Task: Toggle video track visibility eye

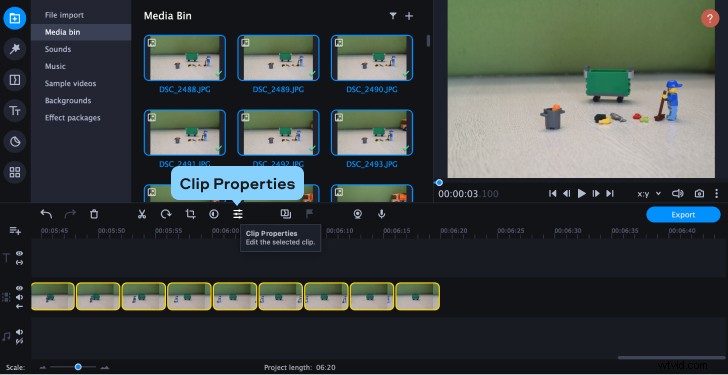Action: point(20,288)
